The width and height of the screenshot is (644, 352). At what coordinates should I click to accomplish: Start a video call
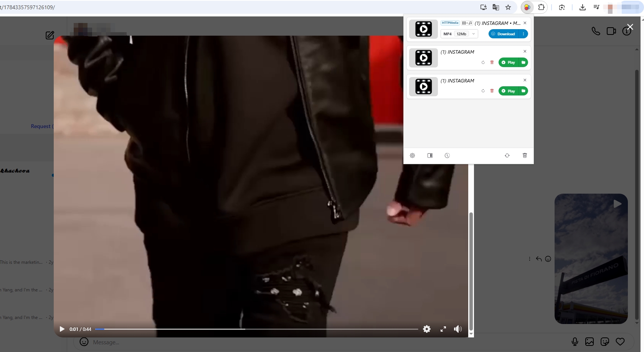click(x=611, y=31)
